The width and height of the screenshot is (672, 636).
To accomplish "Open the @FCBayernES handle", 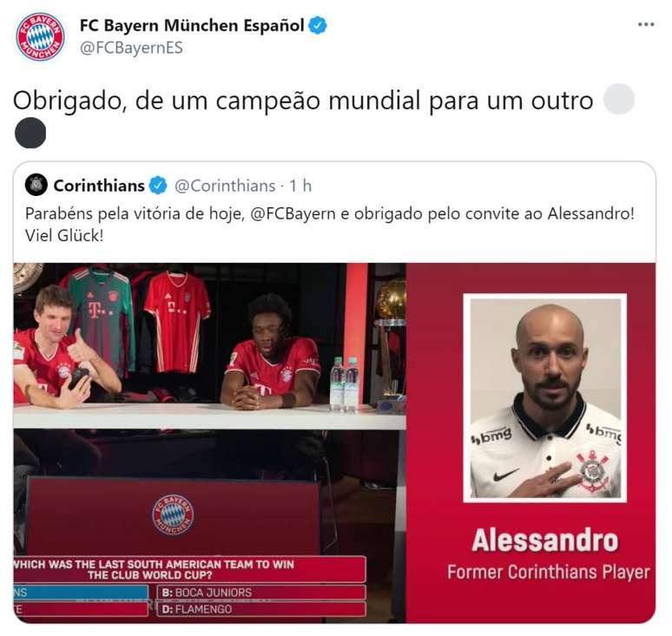I will click(x=131, y=48).
